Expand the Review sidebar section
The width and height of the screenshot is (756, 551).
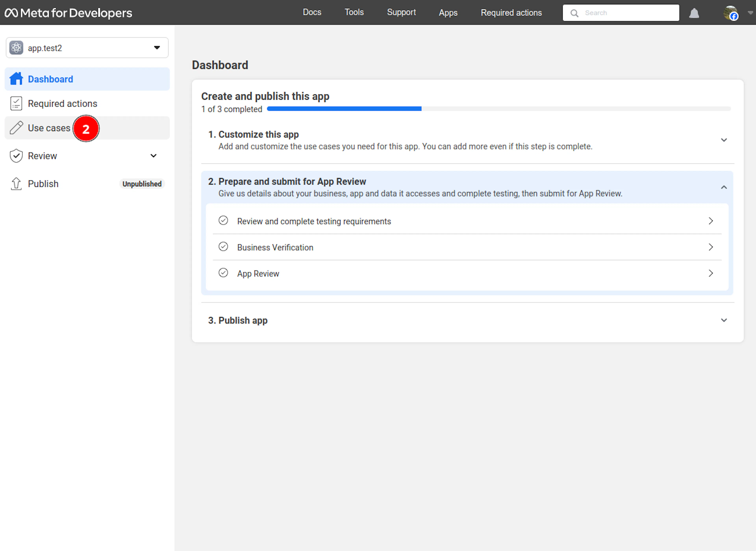click(x=154, y=156)
